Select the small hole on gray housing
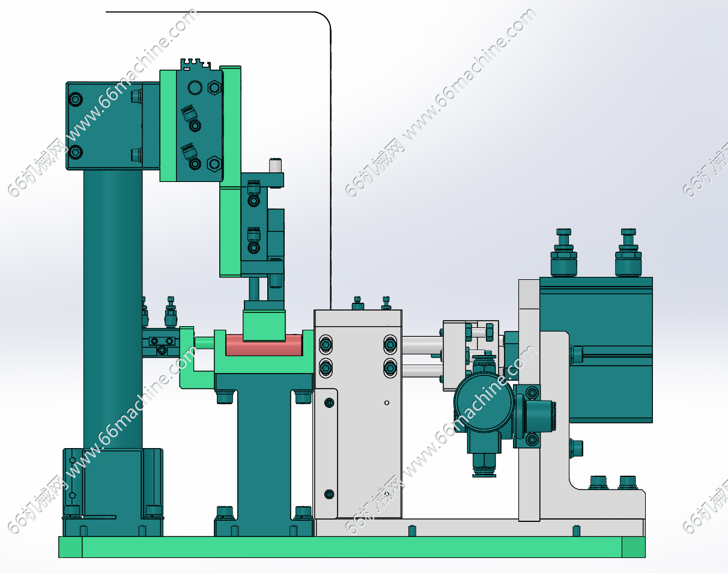728x573 pixels. 387,402
